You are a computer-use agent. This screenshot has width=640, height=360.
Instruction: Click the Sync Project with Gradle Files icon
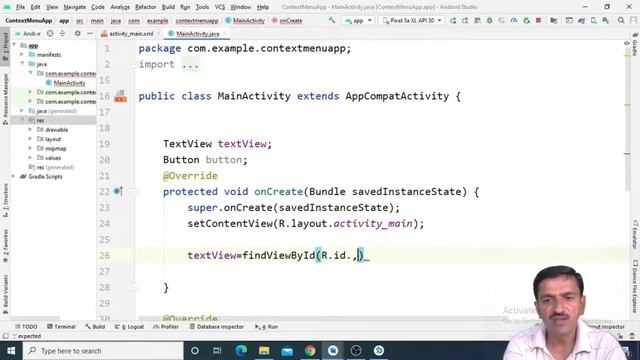[581, 20]
